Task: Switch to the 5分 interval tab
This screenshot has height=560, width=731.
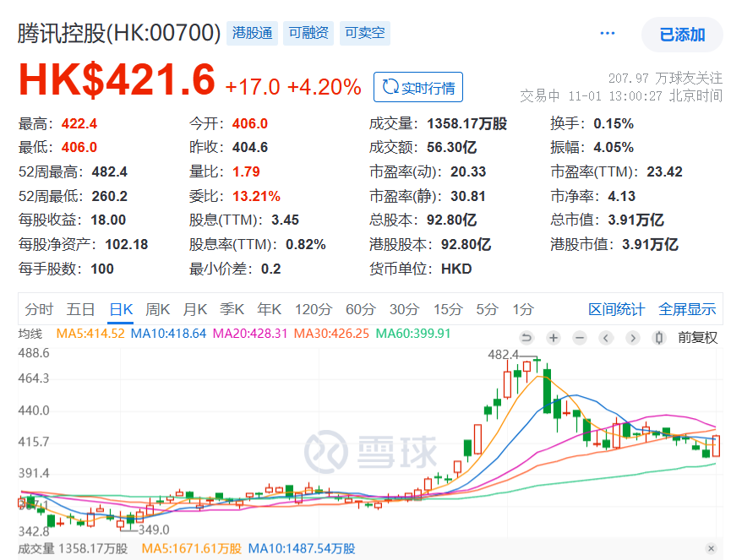Action: tap(487, 309)
